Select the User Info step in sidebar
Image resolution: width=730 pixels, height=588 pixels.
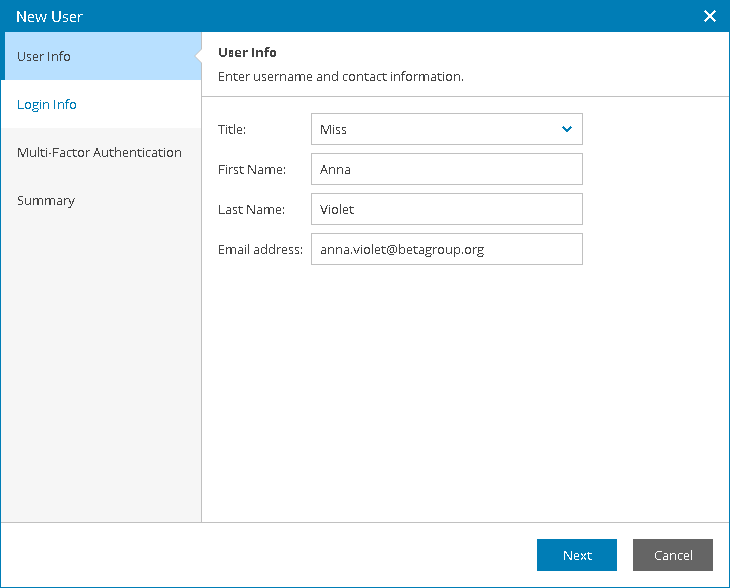[x=44, y=56]
